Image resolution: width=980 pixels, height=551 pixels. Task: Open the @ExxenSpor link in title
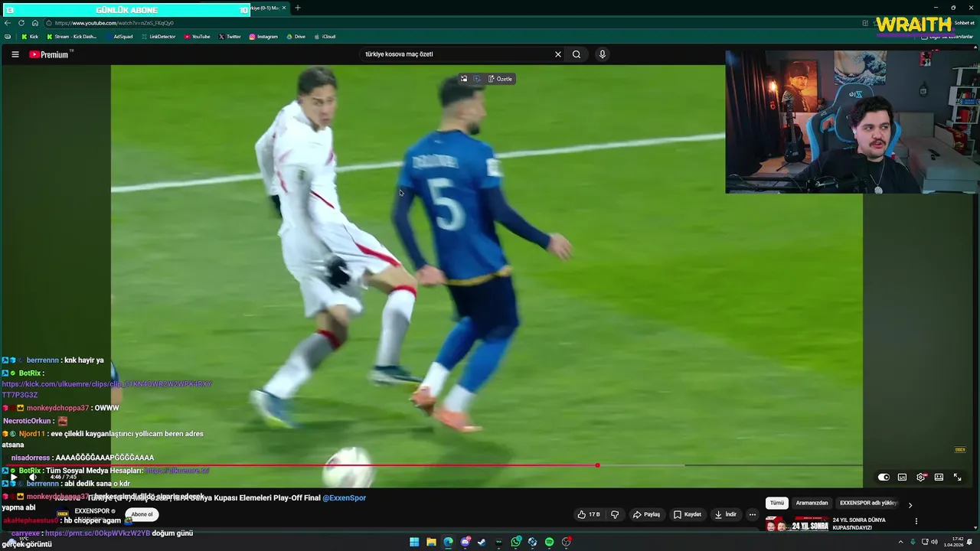coord(344,497)
